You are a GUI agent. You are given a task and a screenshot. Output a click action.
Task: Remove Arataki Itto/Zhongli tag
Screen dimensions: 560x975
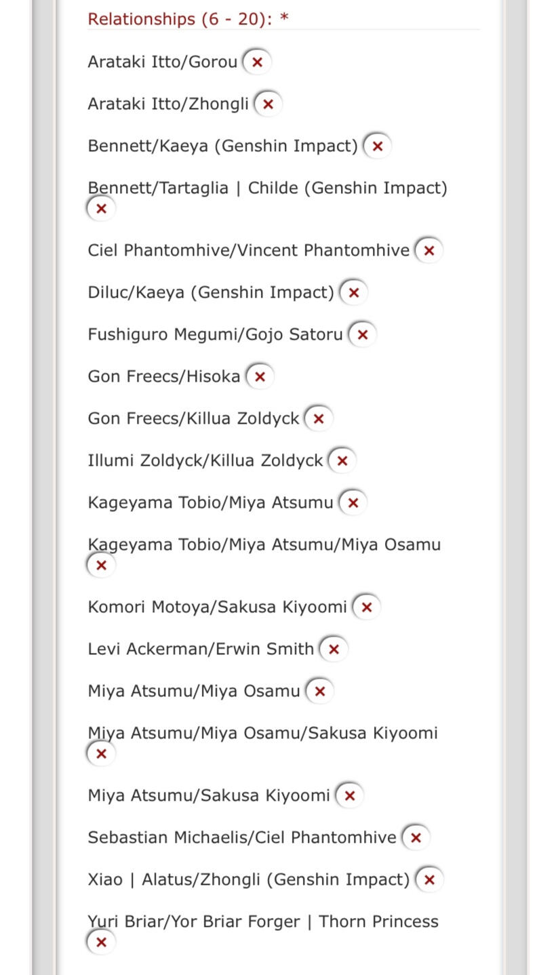[268, 104]
